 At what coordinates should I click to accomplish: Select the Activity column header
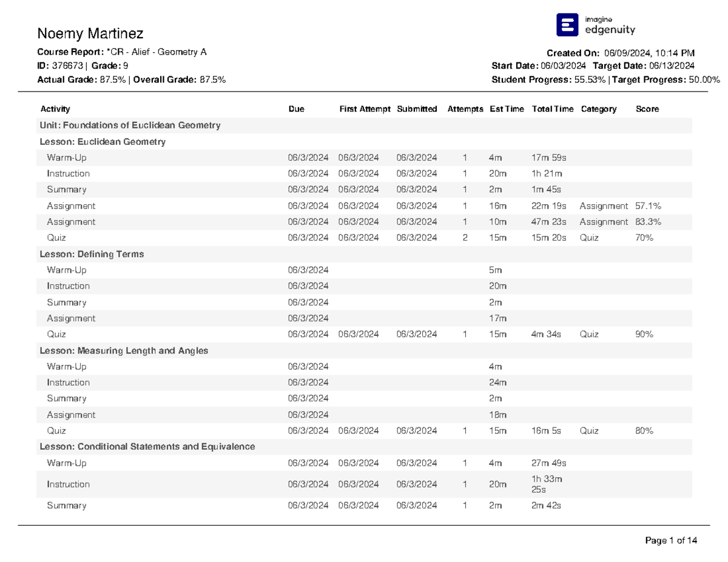pos(55,109)
